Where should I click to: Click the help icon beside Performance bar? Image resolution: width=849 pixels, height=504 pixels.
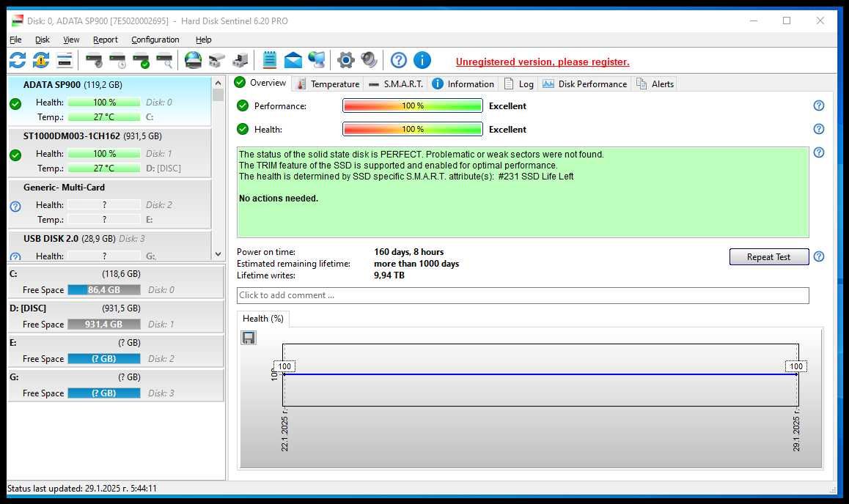coord(819,105)
